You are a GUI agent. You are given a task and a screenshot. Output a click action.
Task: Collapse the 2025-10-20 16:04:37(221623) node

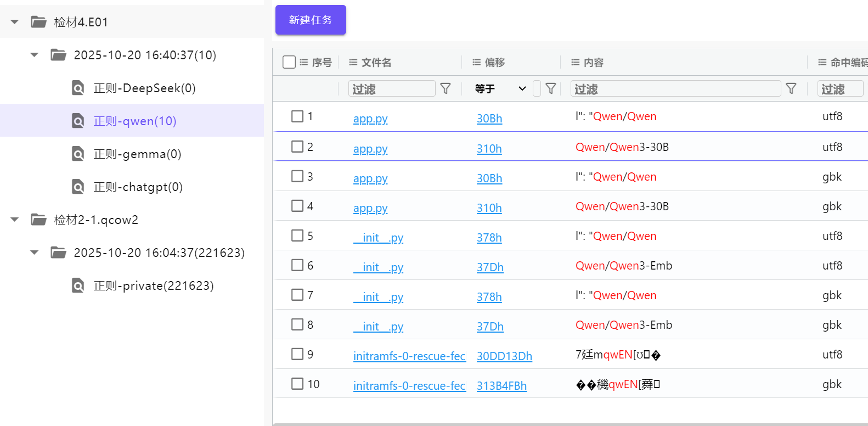tap(35, 253)
